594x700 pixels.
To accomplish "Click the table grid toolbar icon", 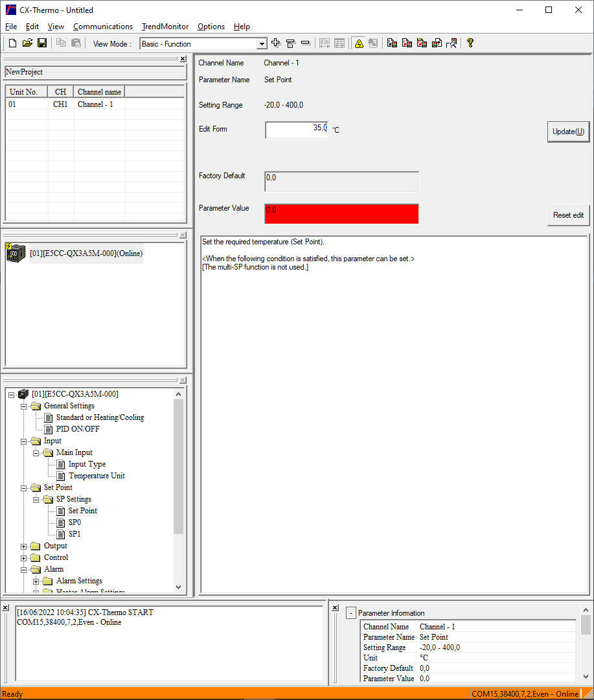I will [x=339, y=43].
